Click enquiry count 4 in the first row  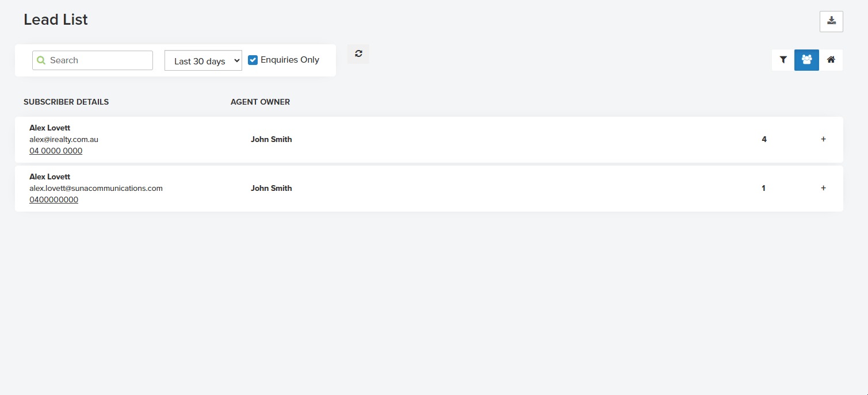coord(764,139)
